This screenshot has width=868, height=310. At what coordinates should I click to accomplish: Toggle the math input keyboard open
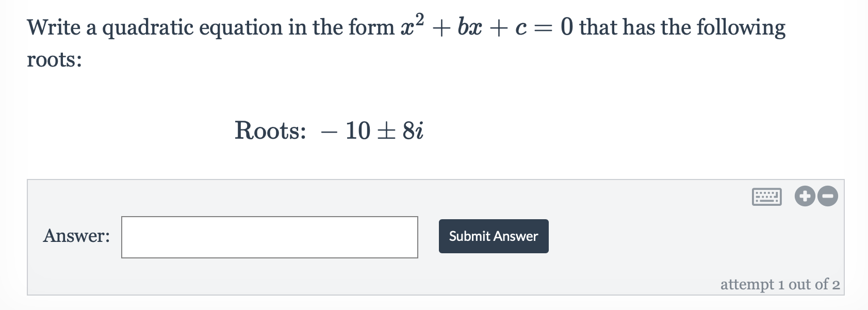click(767, 196)
